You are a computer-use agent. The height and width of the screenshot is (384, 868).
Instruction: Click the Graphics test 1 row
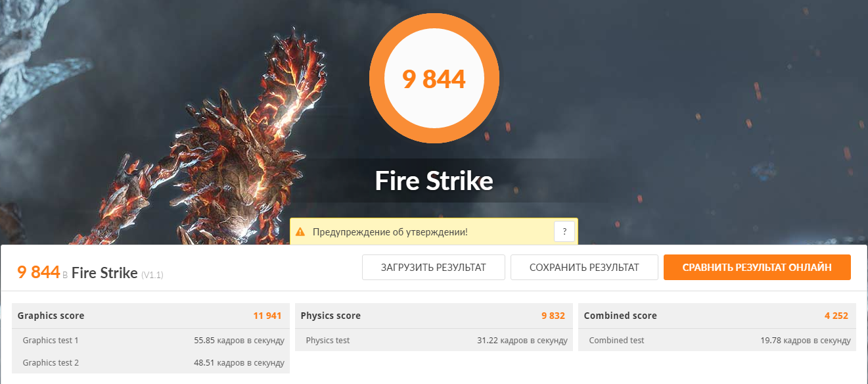[x=150, y=340]
